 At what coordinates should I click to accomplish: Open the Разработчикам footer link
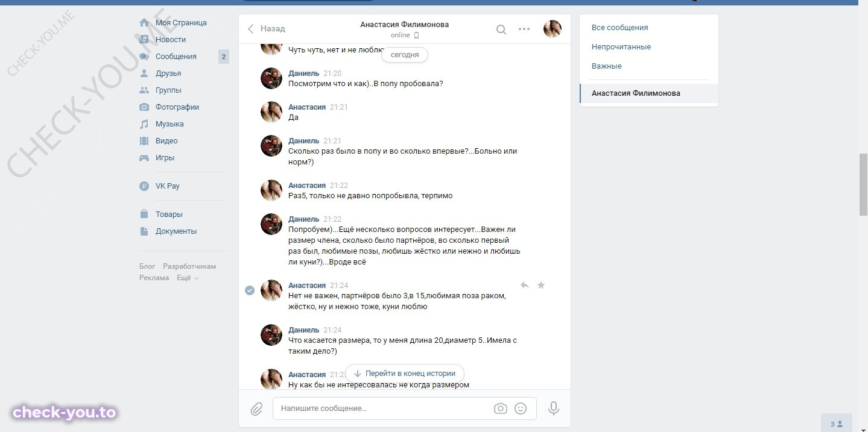tap(189, 266)
